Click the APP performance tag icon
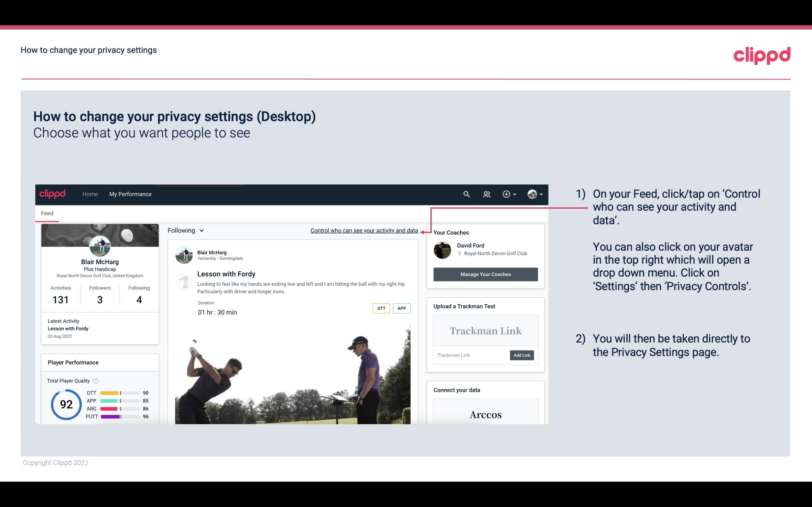This screenshot has width=812, height=507. [x=402, y=308]
